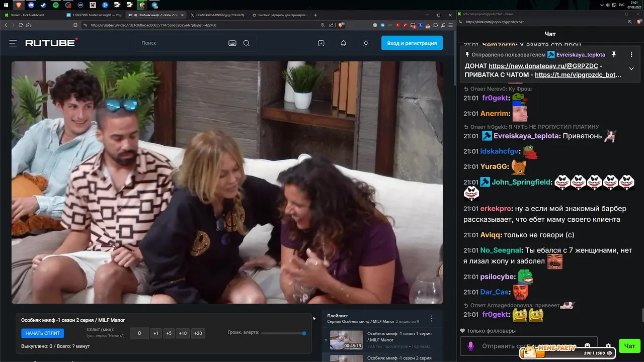Switch to the 'hosted at ImgBB' browser tab
This screenshot has width=644, height=362.
(x=94, y=15)
